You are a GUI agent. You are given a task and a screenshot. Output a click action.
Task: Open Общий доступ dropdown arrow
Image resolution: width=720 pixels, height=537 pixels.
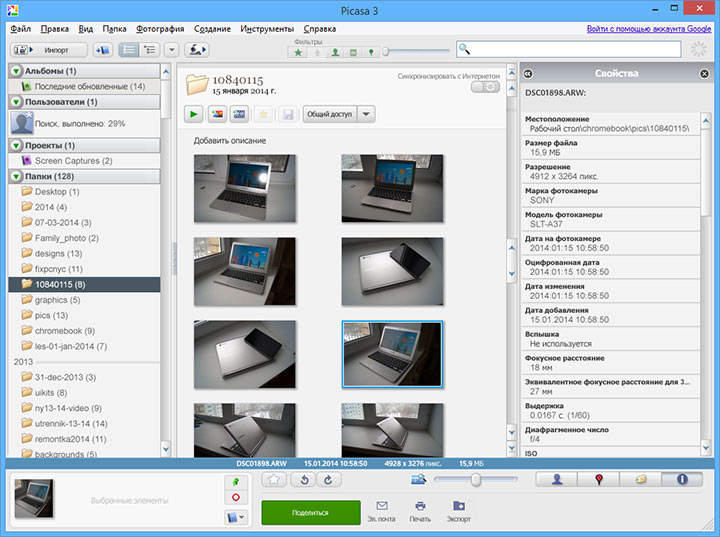click(x=366, y=114)
